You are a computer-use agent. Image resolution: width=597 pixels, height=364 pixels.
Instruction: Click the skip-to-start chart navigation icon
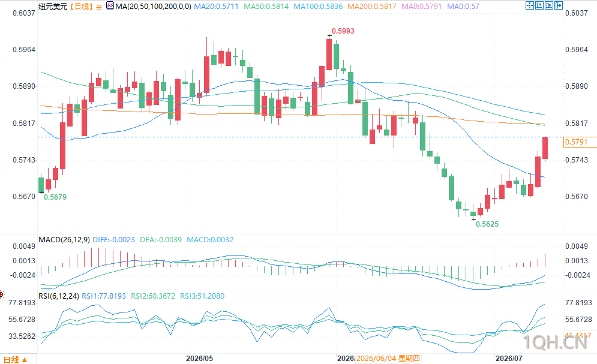[539, 5]
